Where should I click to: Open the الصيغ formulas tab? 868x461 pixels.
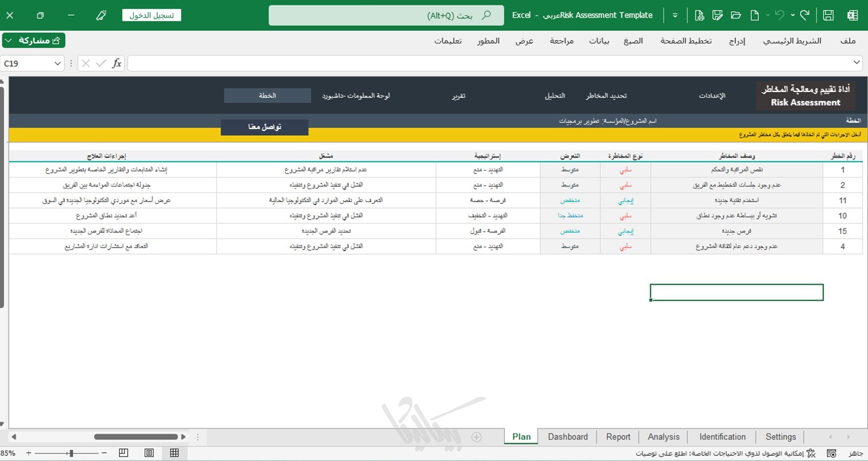633,41
